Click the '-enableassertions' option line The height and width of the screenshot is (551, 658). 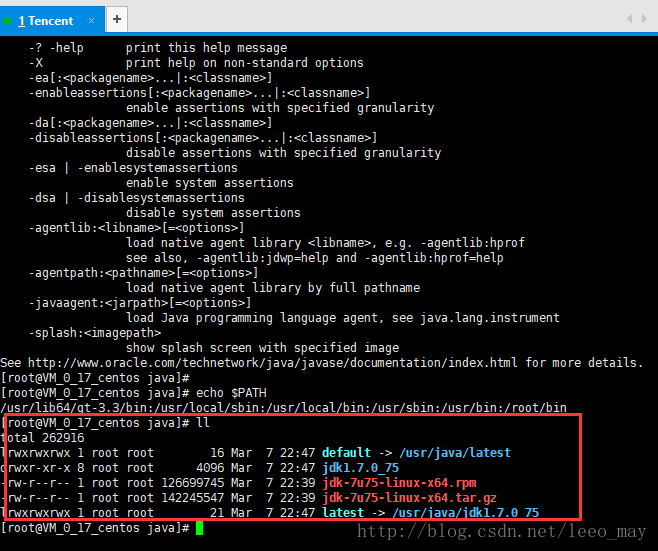199,93
